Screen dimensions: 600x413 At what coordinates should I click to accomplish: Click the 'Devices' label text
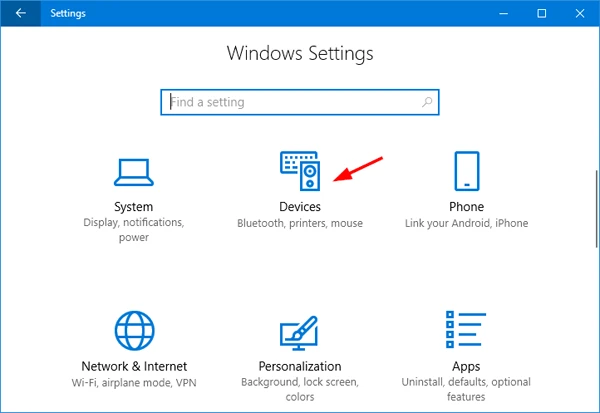pyautogui.click(x=300, y=207)
